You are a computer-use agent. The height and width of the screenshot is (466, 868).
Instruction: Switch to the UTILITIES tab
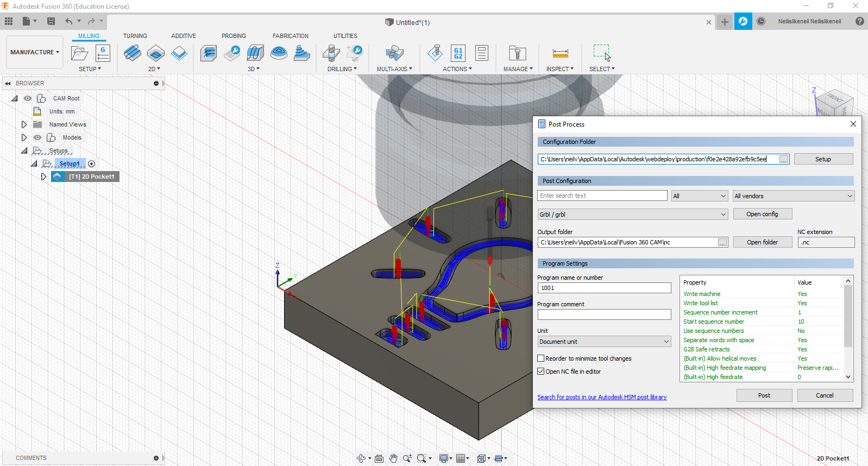click(345, 36)
